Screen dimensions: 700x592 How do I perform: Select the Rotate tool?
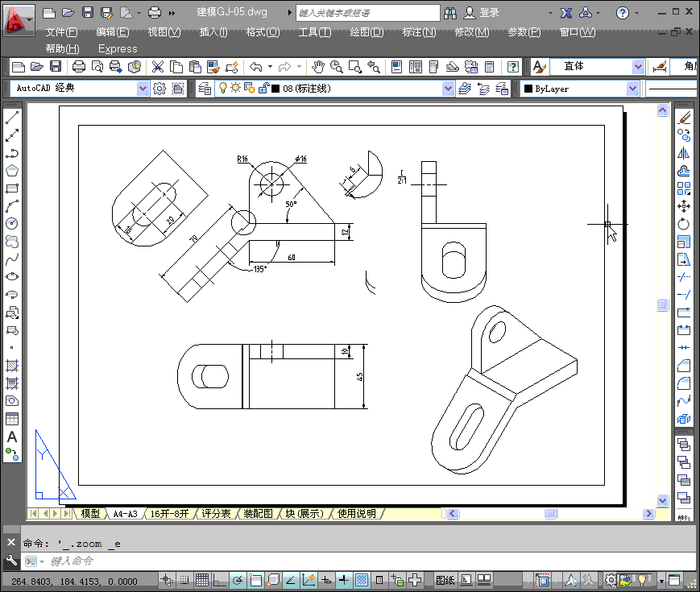click(683, 224)
